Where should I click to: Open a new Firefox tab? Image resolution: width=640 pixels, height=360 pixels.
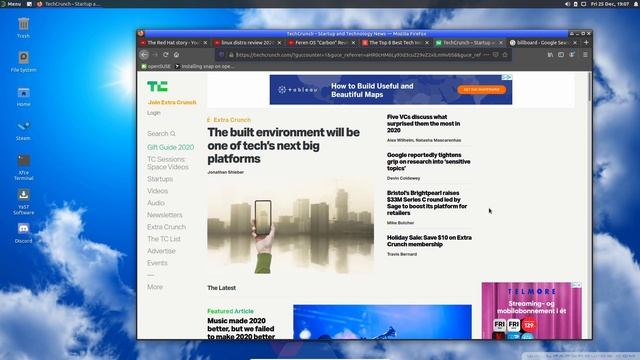coord(586,42)
